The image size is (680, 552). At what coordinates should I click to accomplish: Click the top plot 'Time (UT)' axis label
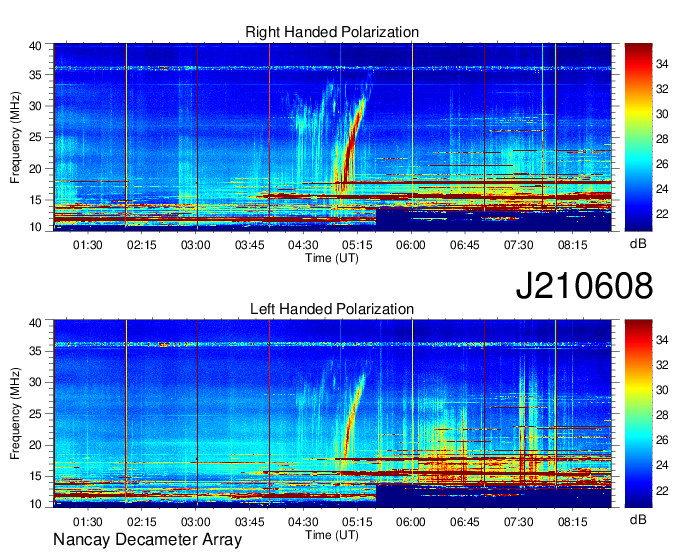(x=332, y=258)
